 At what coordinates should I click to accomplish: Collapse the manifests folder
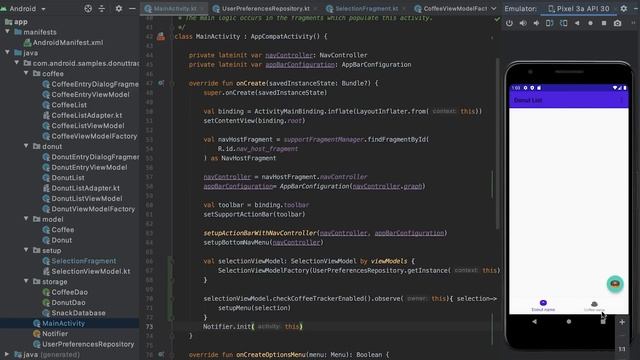click(7, 31)
